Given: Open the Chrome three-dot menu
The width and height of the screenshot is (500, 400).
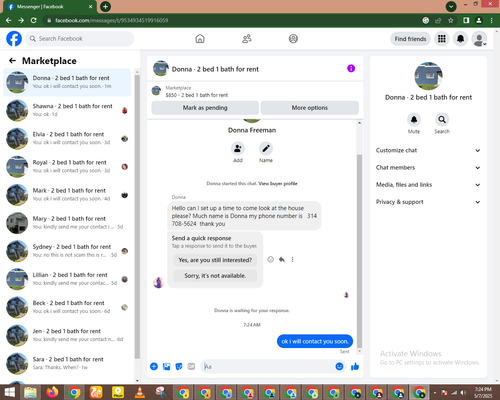Looking at the screenshot, I should [492, 20].
